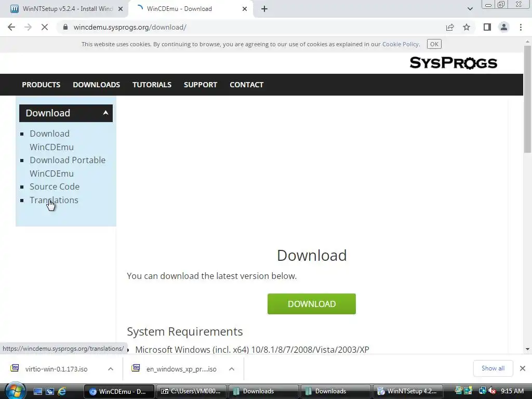
Task: Launch Internet Explorer from quick launch
Action: tap(62, 391)
